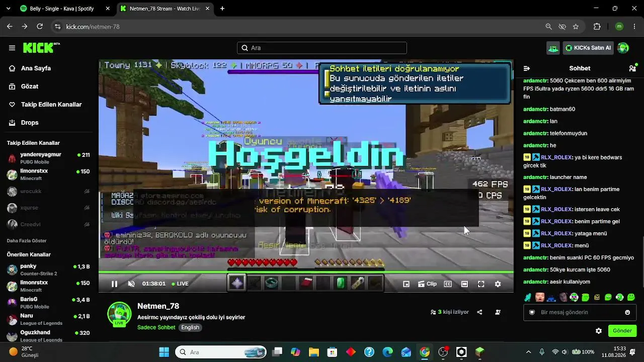Image resolution: width=644 pixels, height=362 pixels.
Task: Open the recommended BarisG channel
Action: [48, 303]
